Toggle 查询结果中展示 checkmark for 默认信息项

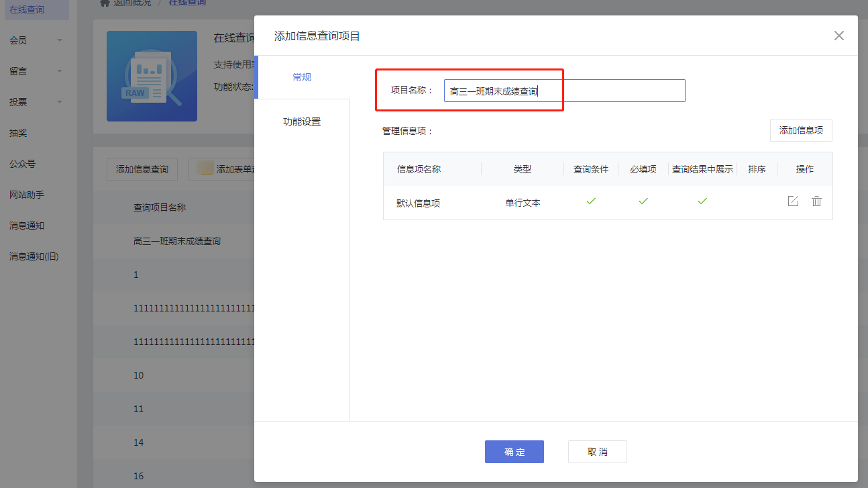(702, 201)
